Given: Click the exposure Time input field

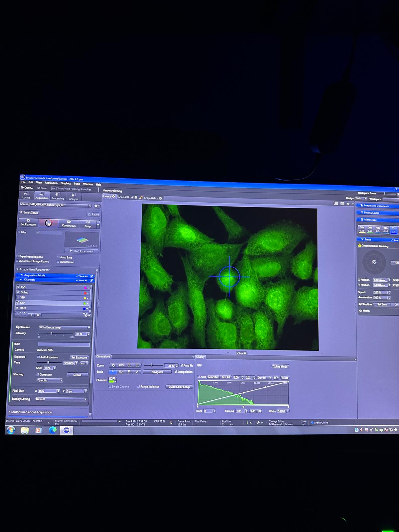Looking at the screenshot, I should click(69, 363).
